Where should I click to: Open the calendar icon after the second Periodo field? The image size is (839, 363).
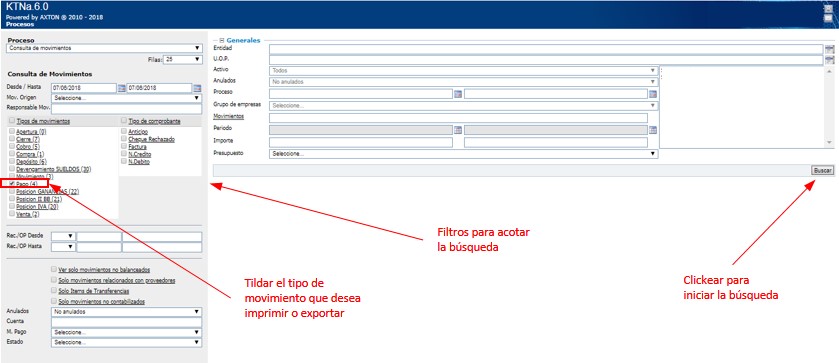[653, 130]
